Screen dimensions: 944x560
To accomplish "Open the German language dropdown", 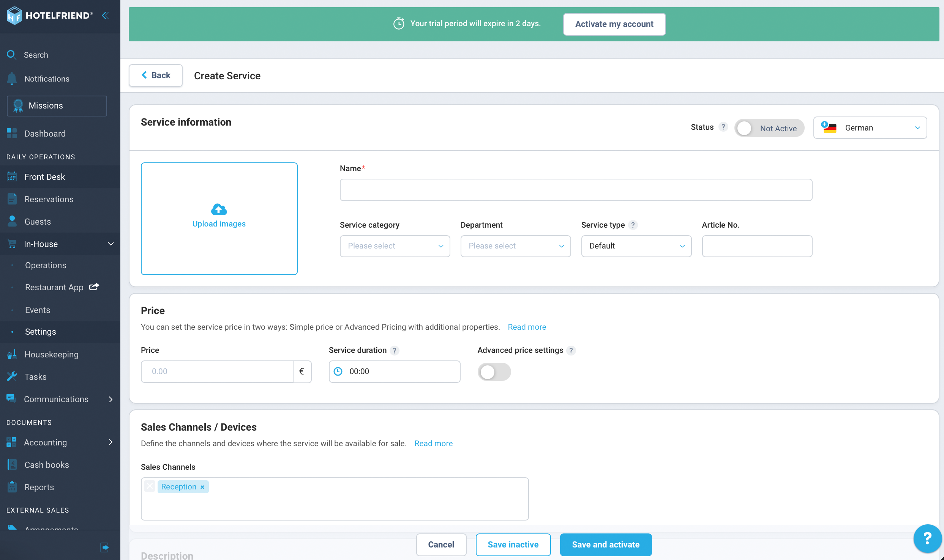I will (x=870, y=128).
